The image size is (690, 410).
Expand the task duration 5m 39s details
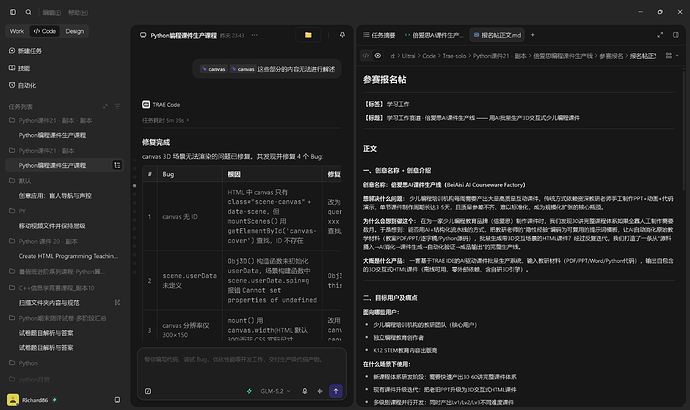click(165, 120)
